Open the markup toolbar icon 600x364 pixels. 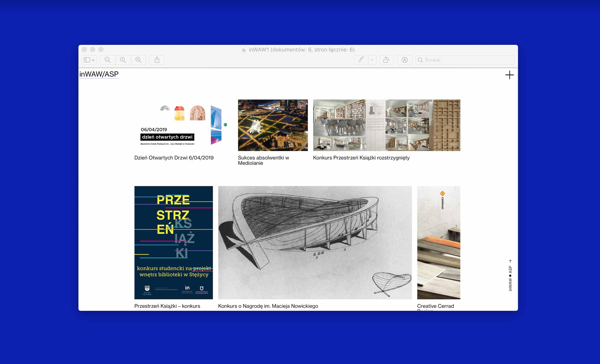point(404,60)
